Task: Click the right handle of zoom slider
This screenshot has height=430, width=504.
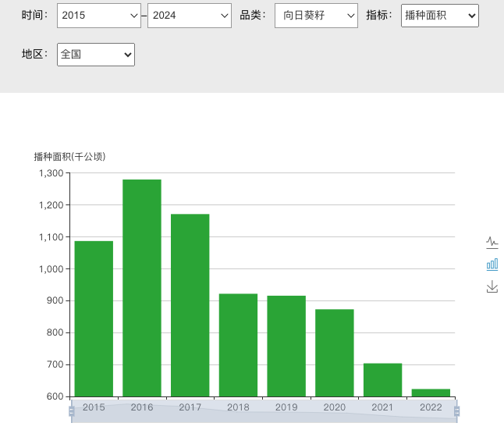Action: [x=456, y=410]
